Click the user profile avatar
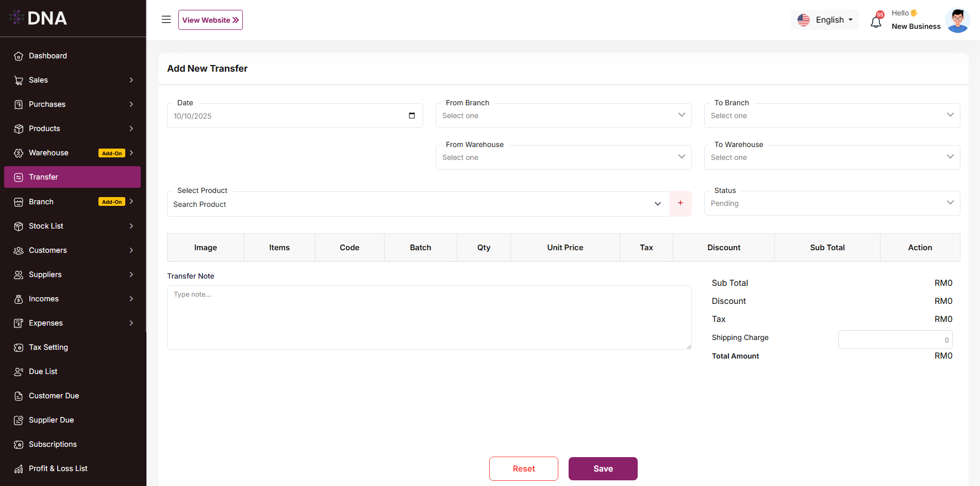 point(957,21)
